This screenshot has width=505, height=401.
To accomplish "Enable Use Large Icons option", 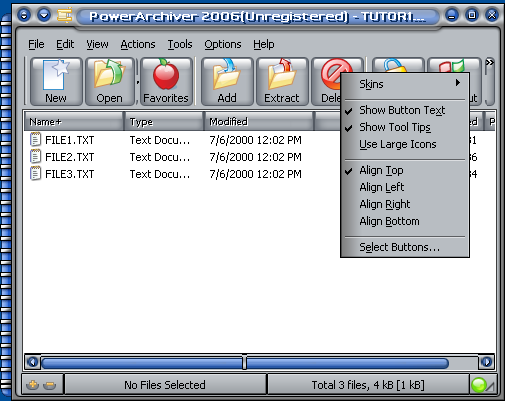I will click(405, 144).
